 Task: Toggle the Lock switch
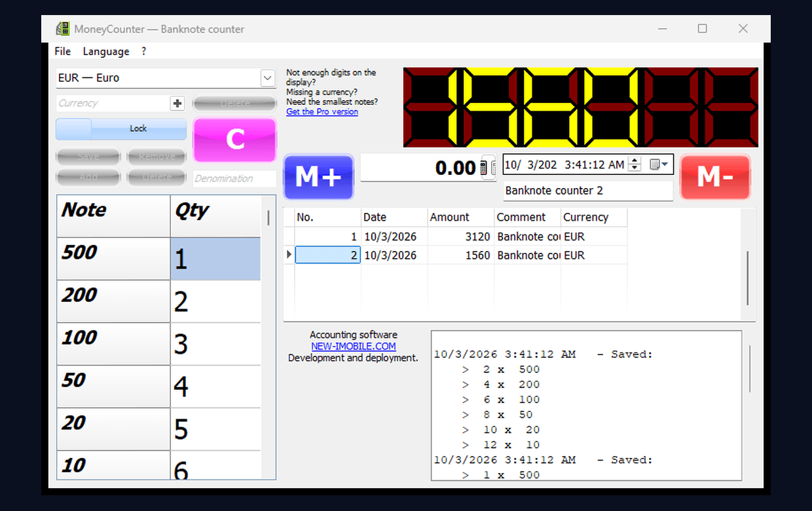pos(121,128)
